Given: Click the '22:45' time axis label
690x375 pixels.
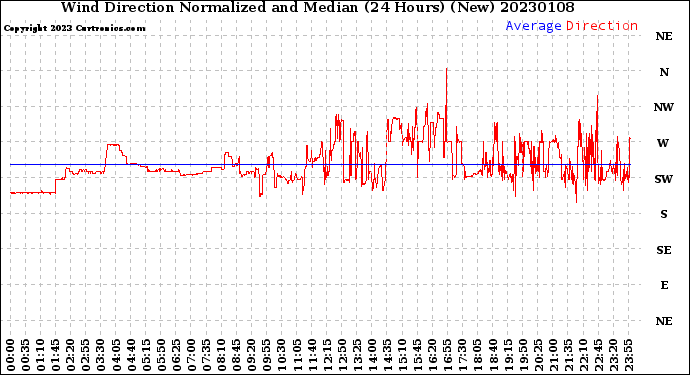Looking at the screenshot, I should pyautogui.click(x=598, y=355).
